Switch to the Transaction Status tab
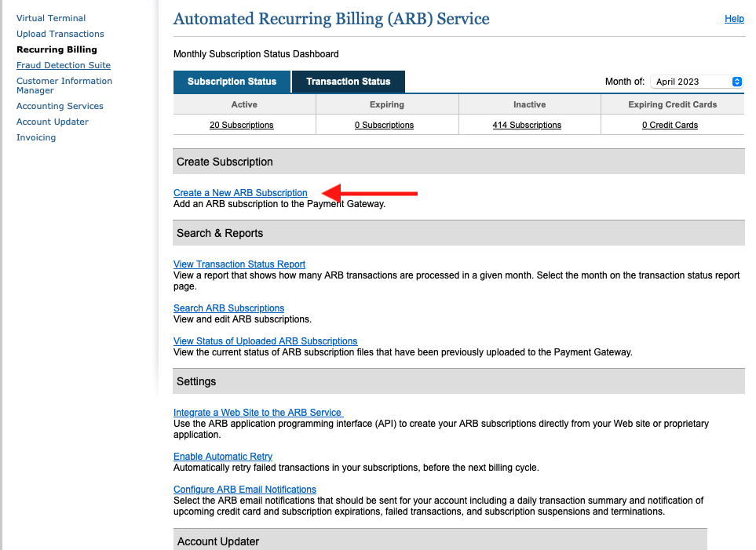The height and width of the screenshot is (550, 756). tap(348, 82)
